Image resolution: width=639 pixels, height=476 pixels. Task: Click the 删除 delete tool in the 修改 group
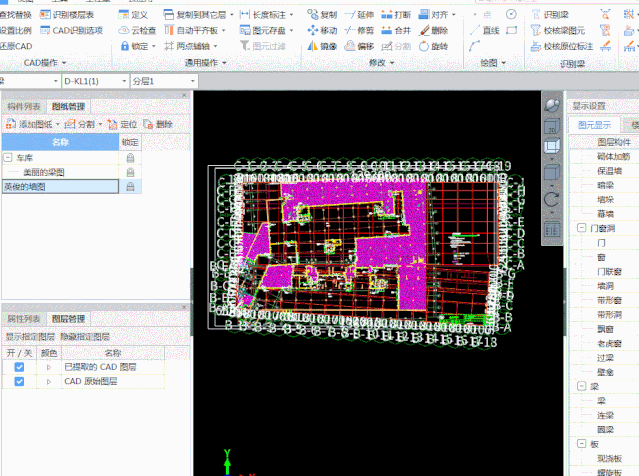click(434, 31)
